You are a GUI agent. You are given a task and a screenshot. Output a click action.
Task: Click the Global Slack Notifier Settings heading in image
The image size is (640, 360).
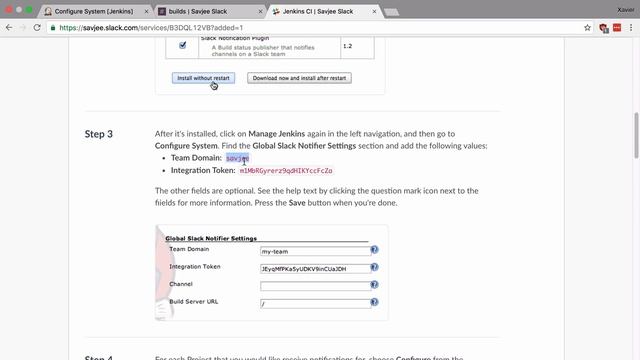pos(211,238)
